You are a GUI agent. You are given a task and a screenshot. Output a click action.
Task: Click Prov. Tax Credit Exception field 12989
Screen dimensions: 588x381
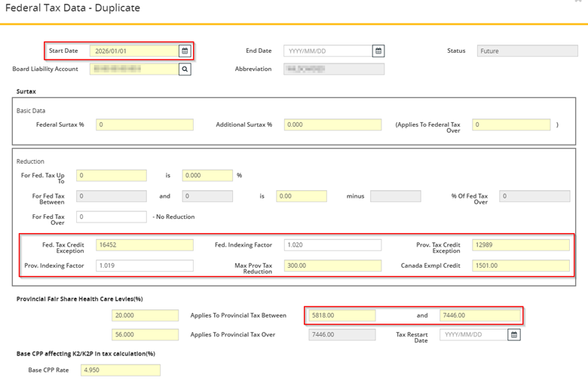point(521,244)
